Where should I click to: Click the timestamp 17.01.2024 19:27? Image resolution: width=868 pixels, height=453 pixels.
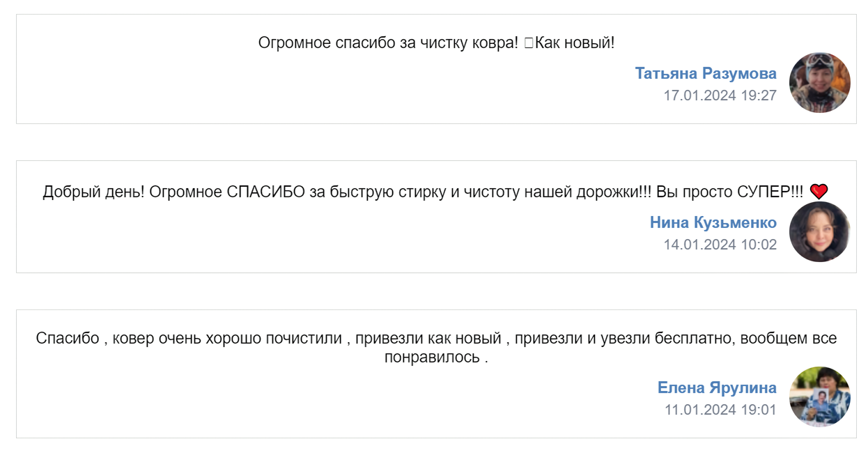pos(720,95)
